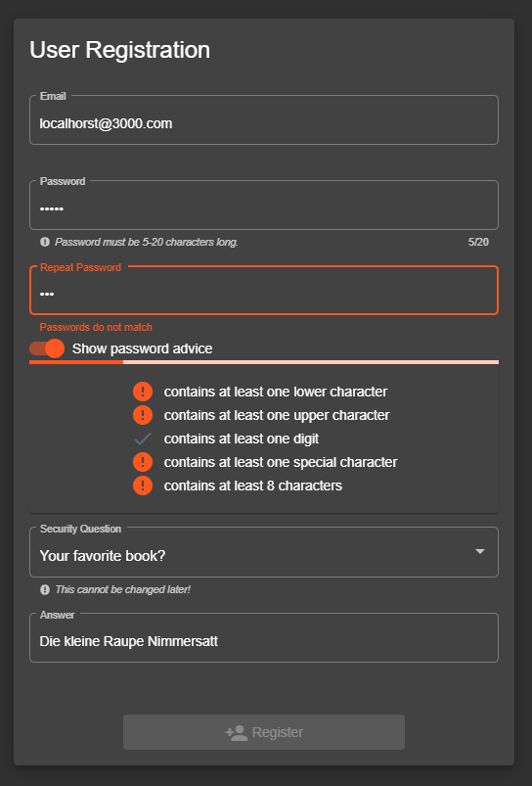This screenshot has width=532, height=786.
Task: Click the add-user icon on the Register button
Action: (x=237, y=732)
